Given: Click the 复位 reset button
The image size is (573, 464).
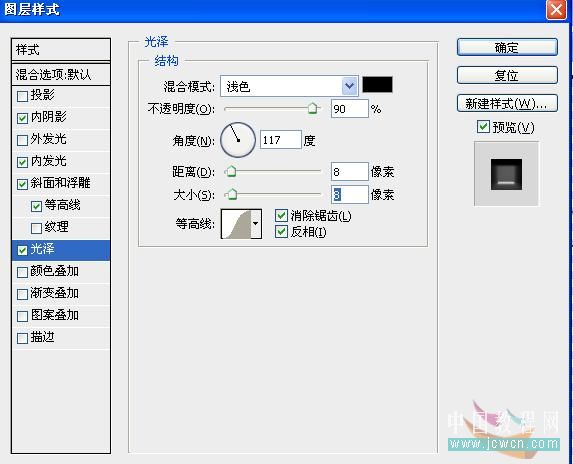Looking at the screenshot, I should [x=507, y=75].
